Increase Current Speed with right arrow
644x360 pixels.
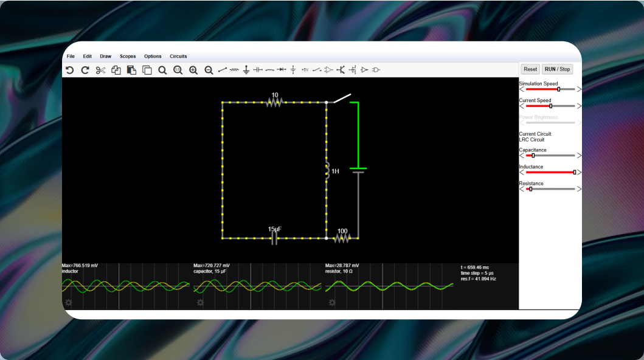pos(579,106)
